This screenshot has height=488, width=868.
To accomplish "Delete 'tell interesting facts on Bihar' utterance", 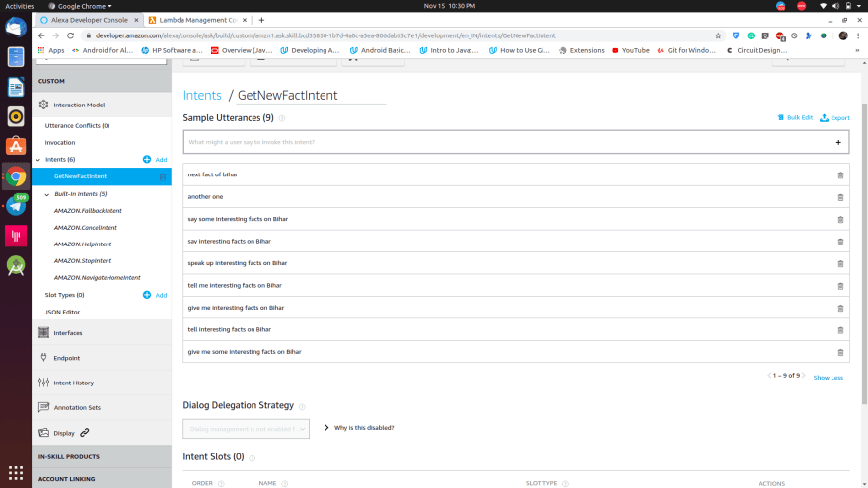I will pos(840,330).
